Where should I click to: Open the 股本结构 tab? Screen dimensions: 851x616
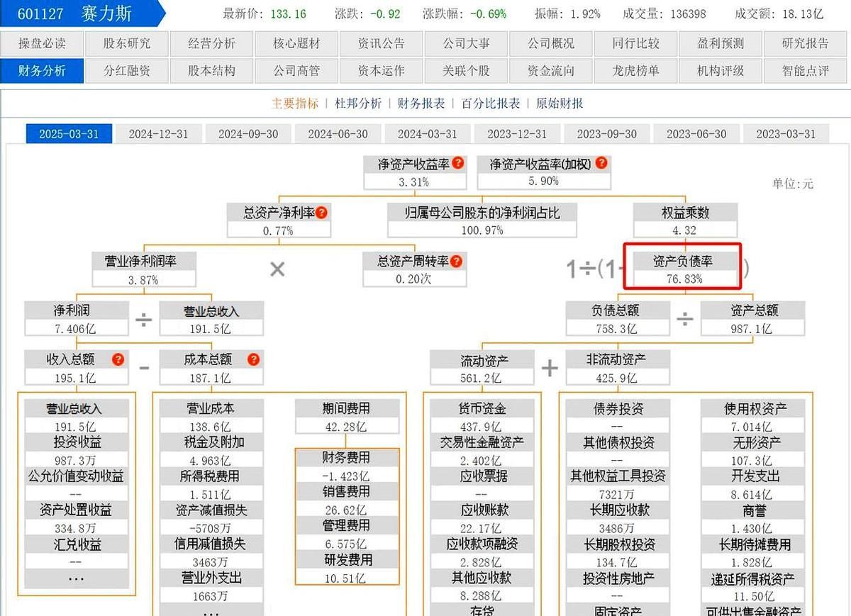tap(211, 70)
